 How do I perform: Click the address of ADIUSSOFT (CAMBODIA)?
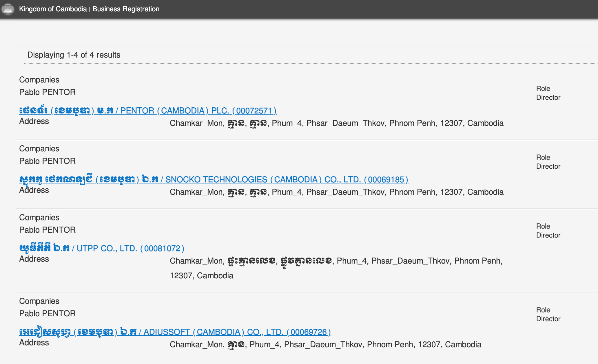click(x=325, y=345)
